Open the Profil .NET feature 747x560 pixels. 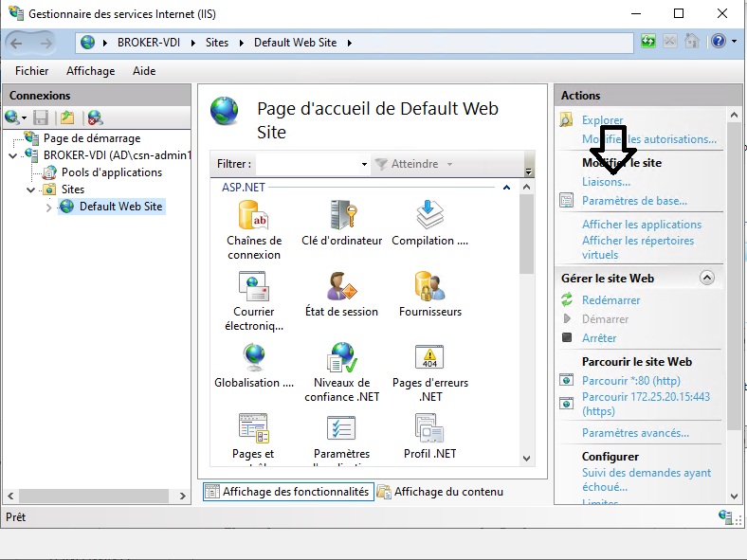(x=429, y=436)
